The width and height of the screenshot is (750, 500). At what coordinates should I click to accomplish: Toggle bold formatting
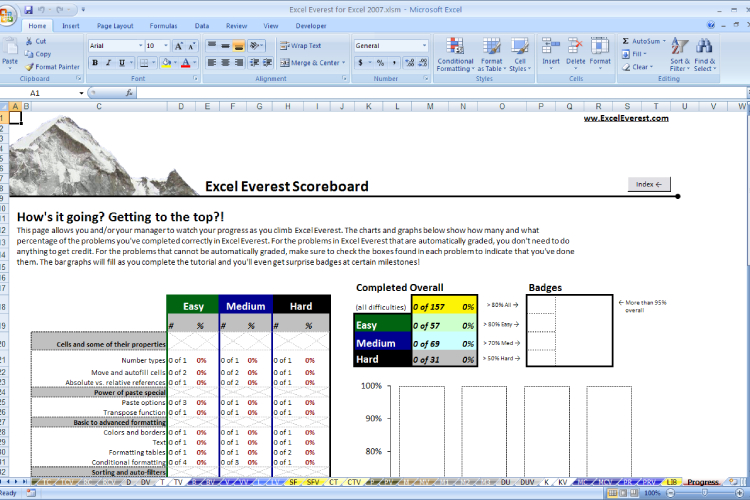coord(95,63)
